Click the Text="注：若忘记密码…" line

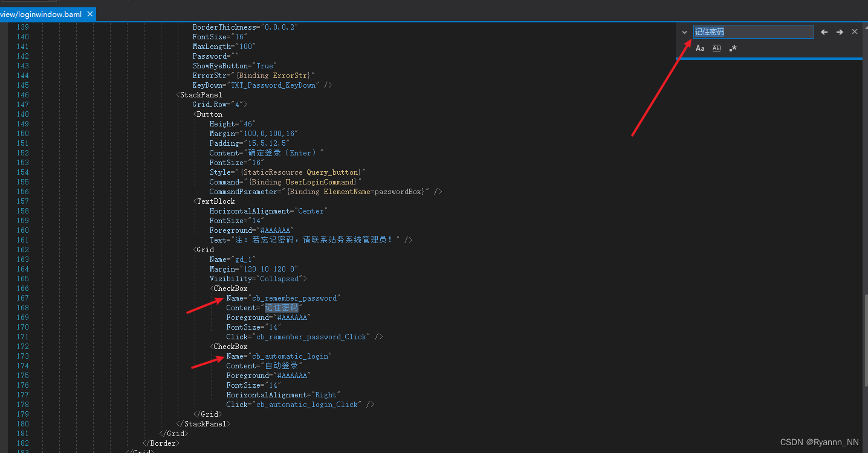pos(311,240)
